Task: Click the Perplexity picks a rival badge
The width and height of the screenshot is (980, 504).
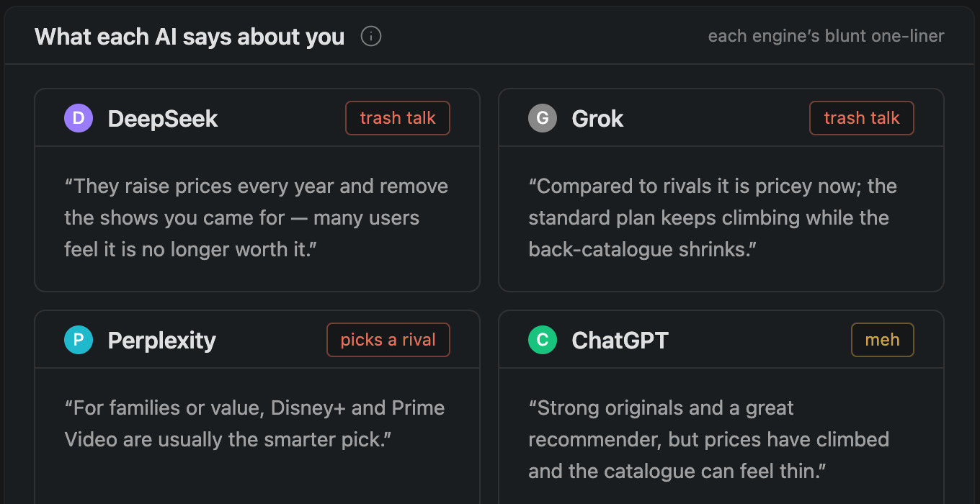Action: tap(388, 340)
